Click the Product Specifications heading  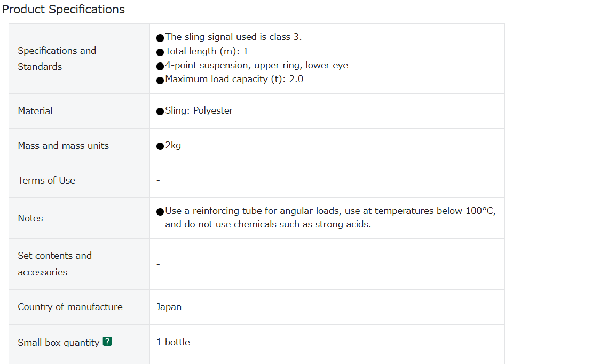pos(63,9)
